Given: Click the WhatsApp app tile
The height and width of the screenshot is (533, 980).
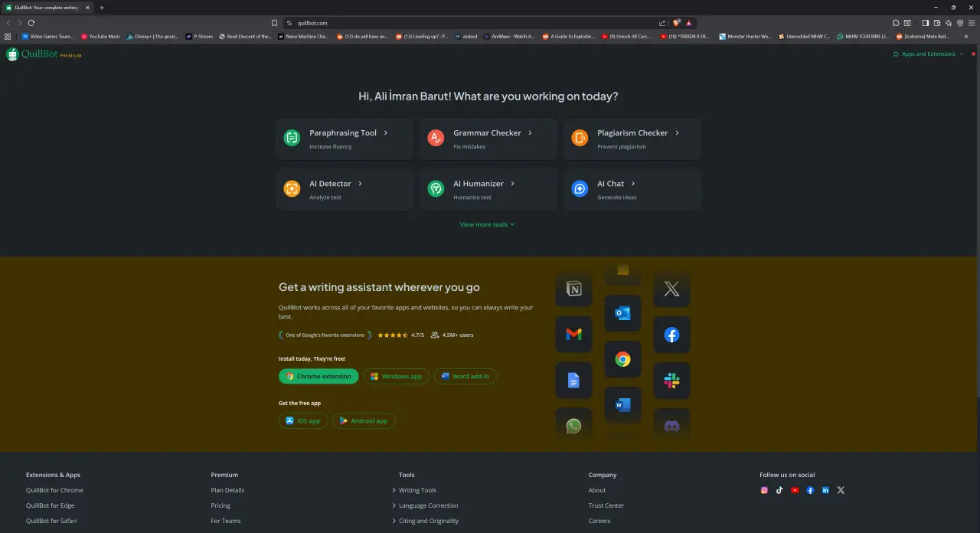Looking at the screenshot, I should pos(573,423).
